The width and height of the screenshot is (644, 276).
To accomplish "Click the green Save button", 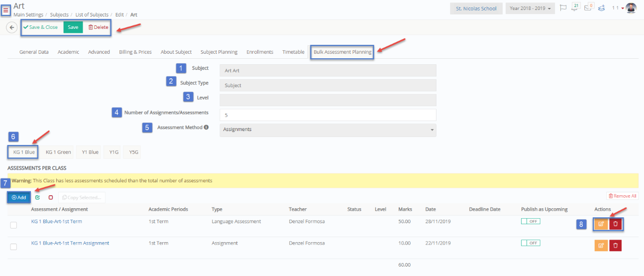I will coord(73,27).
